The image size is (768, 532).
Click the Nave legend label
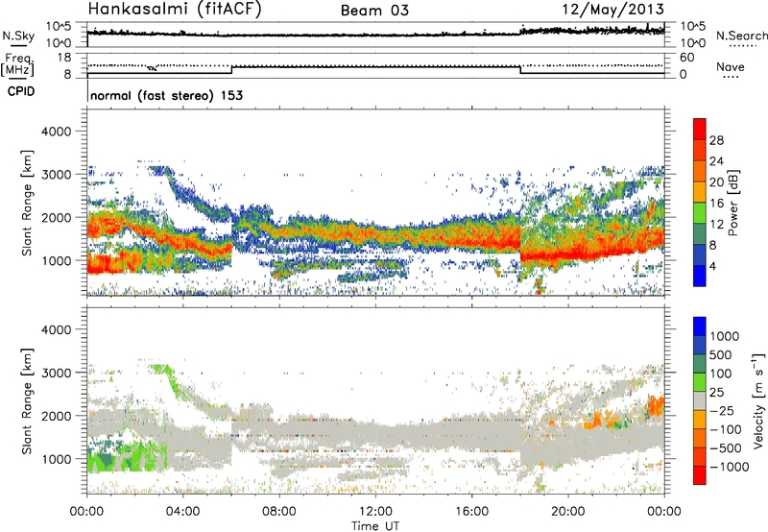pyautogui.click(x=731, y=66)
